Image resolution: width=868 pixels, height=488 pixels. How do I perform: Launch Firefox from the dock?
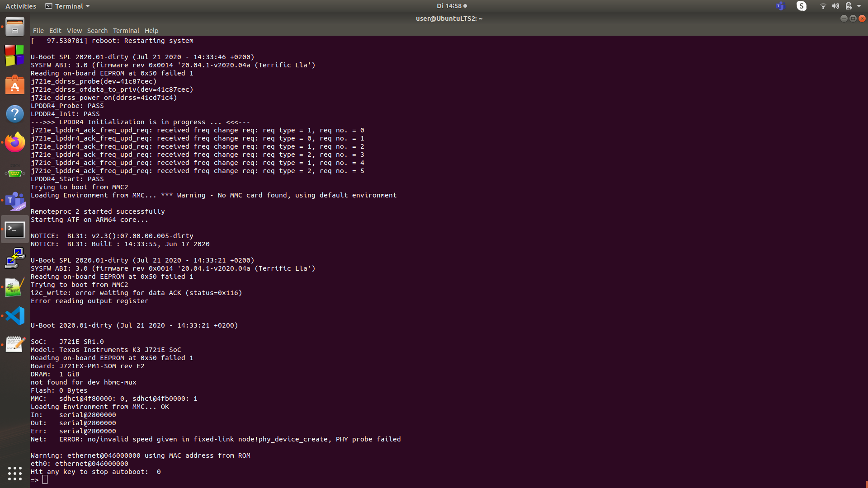pos(15,142)
